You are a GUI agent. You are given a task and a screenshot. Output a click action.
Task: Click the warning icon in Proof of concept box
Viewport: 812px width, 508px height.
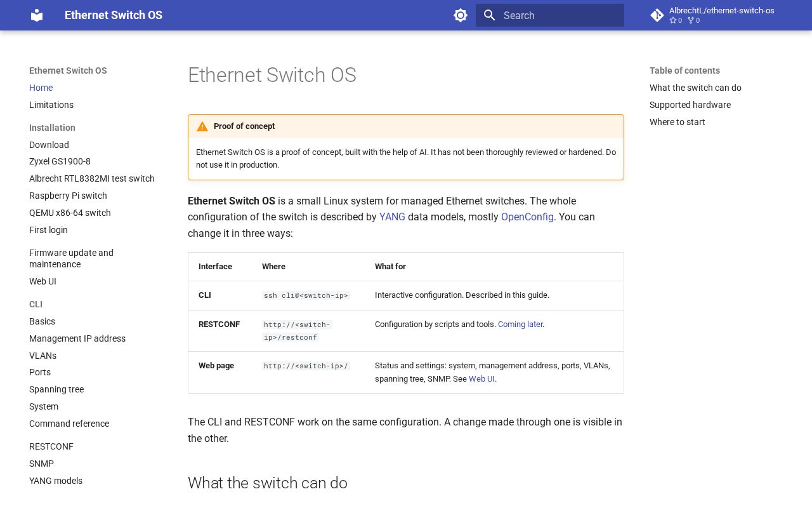[202, 126]
